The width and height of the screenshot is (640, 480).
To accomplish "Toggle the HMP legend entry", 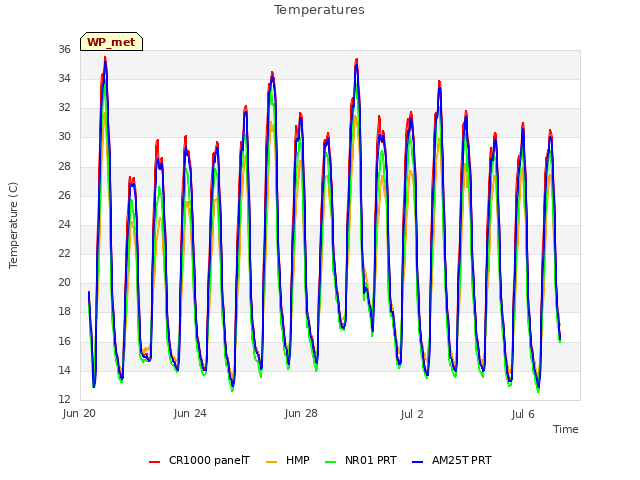I will (288, 461).
